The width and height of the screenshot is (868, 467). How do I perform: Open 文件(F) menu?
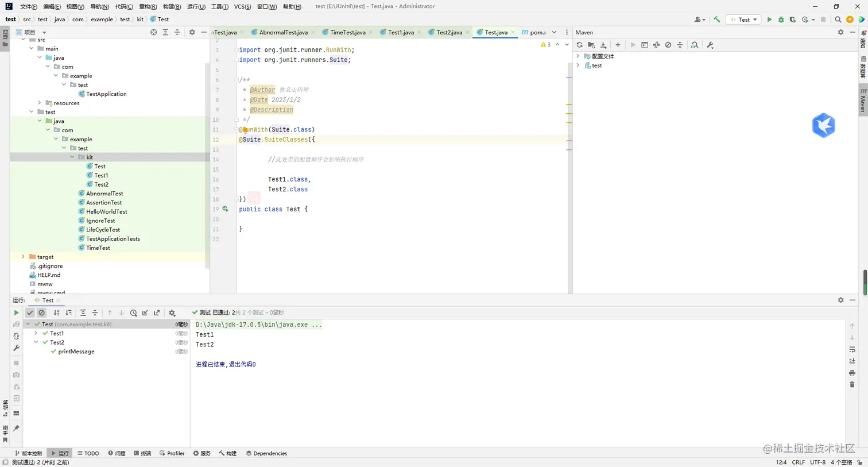[x=28, y=6]
